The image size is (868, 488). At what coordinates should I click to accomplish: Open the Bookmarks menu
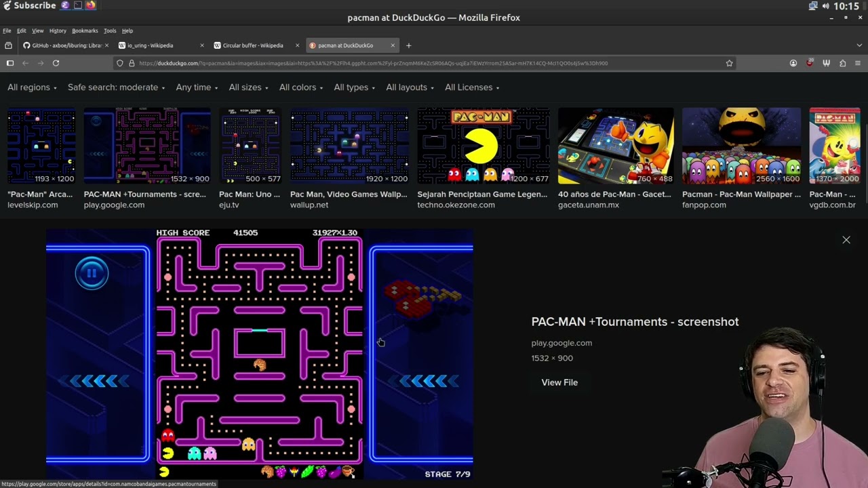point(85,30)
